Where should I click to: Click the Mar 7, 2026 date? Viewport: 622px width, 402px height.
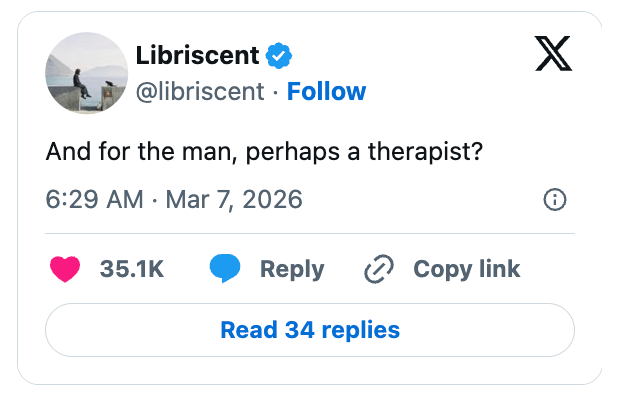click(x=233, y=199)
